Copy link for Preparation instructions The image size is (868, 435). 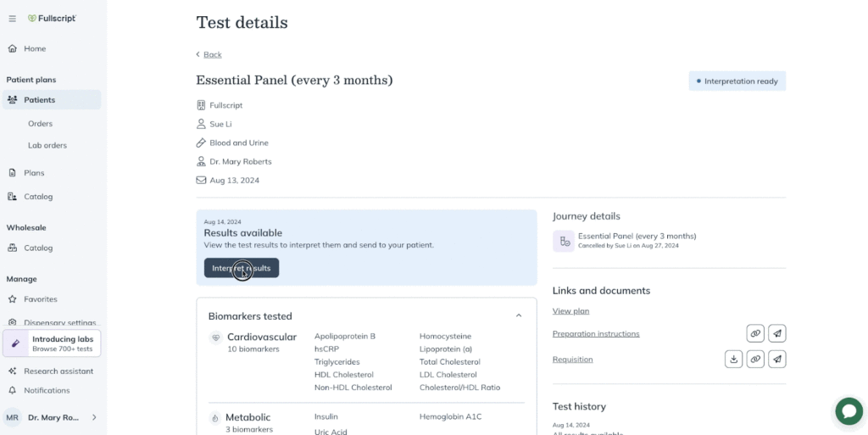755,334
